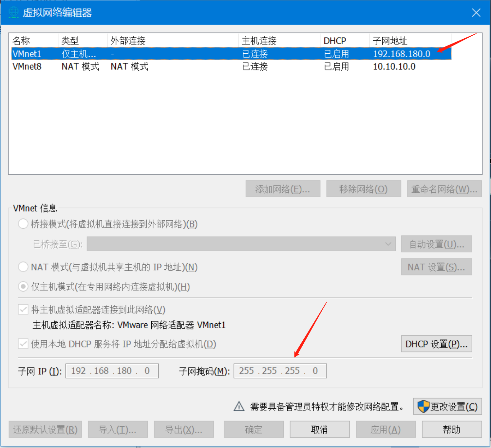Click the 导出(X)... button

tap(184, 429)
